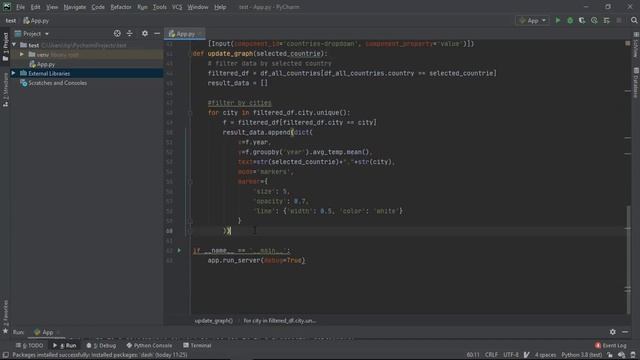
Task: Locate current file in Project panel
Action: click(x=117, y=33)
